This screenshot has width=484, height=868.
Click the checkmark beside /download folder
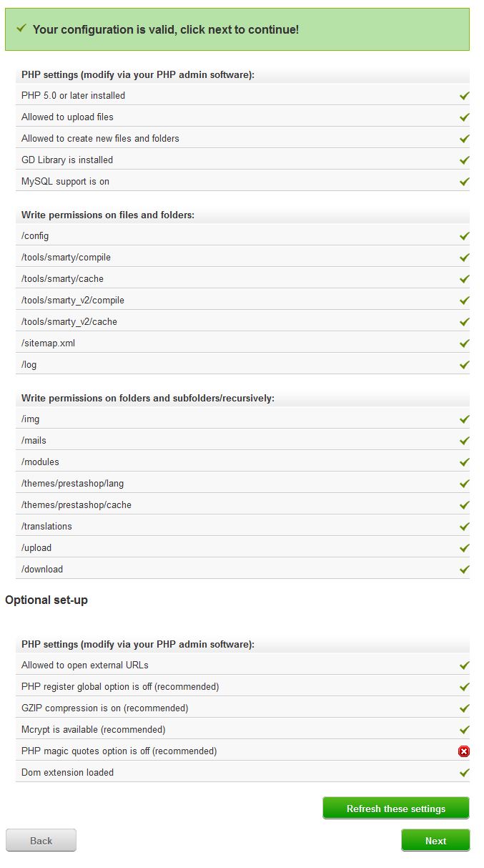pyautogui.click(x=465, y=569)
